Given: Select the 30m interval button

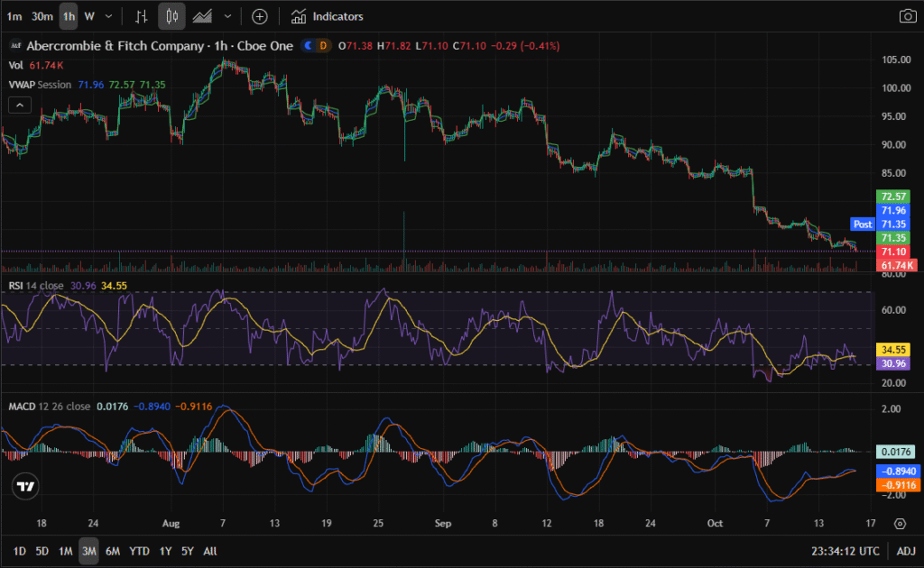Looking at the screenshot, I should point(42,16).
